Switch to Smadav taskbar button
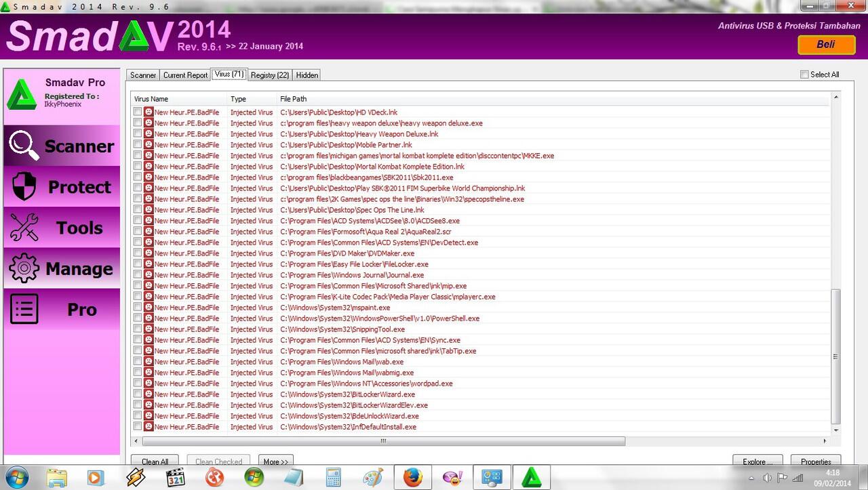Image resolution: width=868 pixels, height=490 pixels. coord(531,478)
